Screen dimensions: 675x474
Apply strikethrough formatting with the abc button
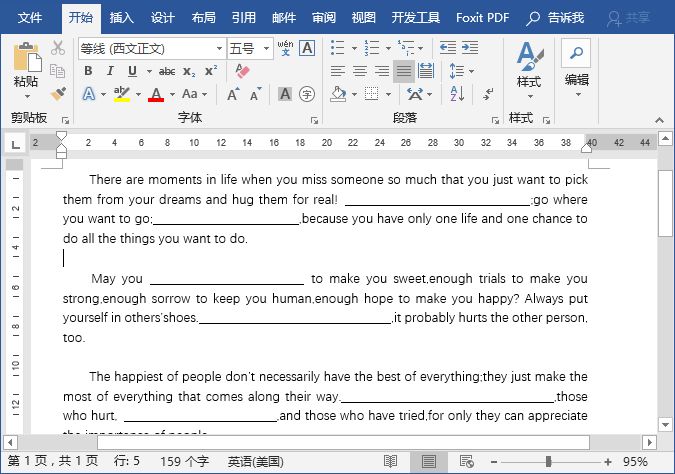[167, 71]
